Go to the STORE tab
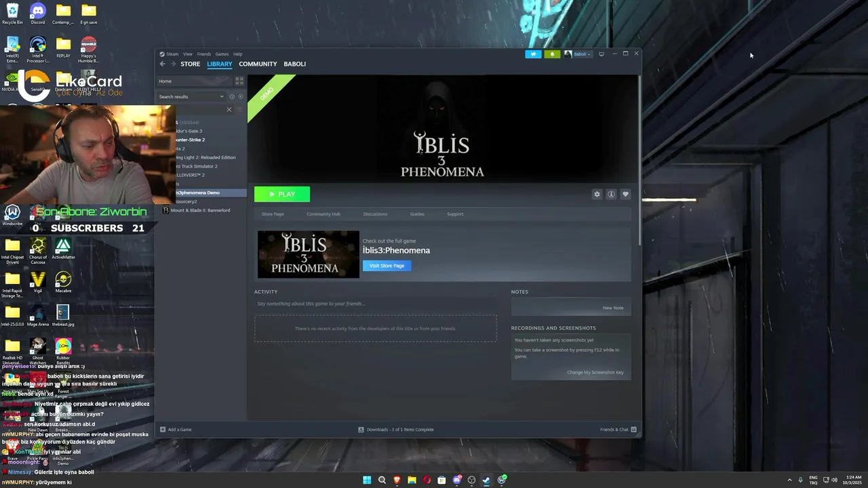 191,64
